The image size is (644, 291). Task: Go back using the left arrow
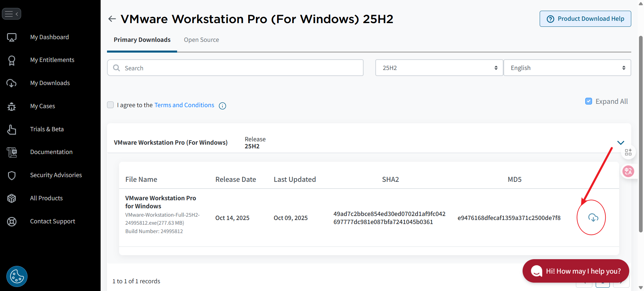112,19
